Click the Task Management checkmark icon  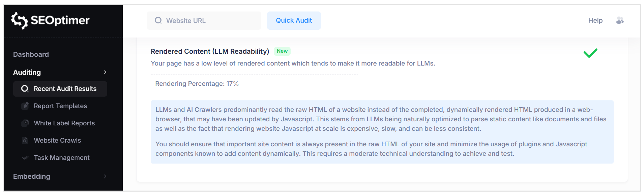click(25, 157)
